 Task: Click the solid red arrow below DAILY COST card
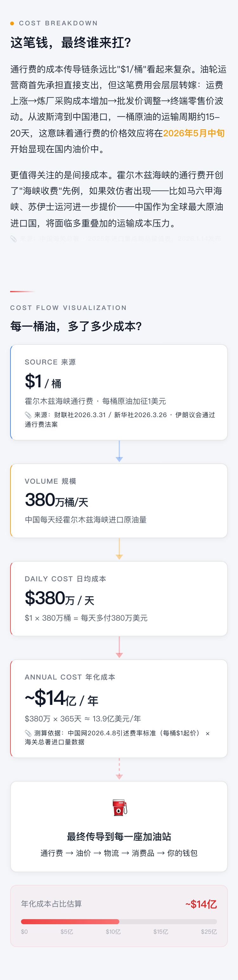119,647
